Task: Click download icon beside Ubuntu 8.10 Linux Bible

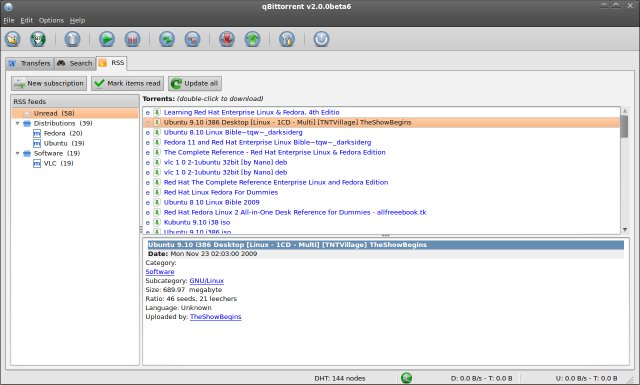Action: (x=157, y=132)
